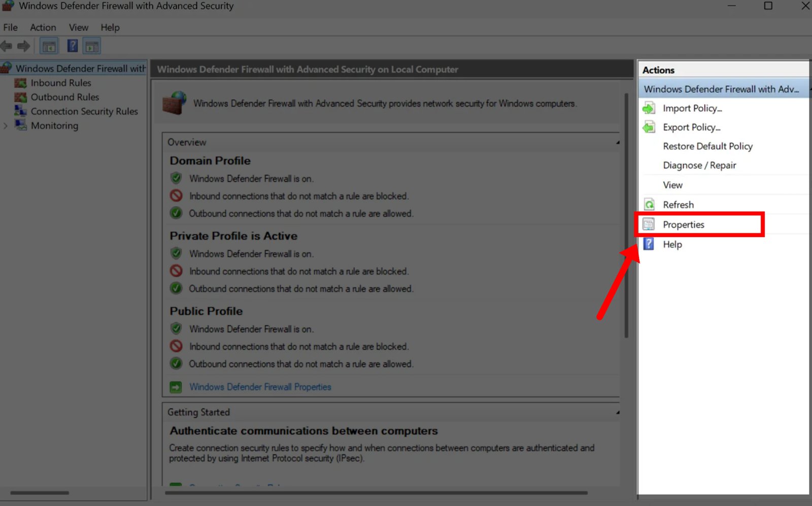Choose Restore Default Policy action
The width and height of the screenshot is (812, 506).
click(707, 146)
